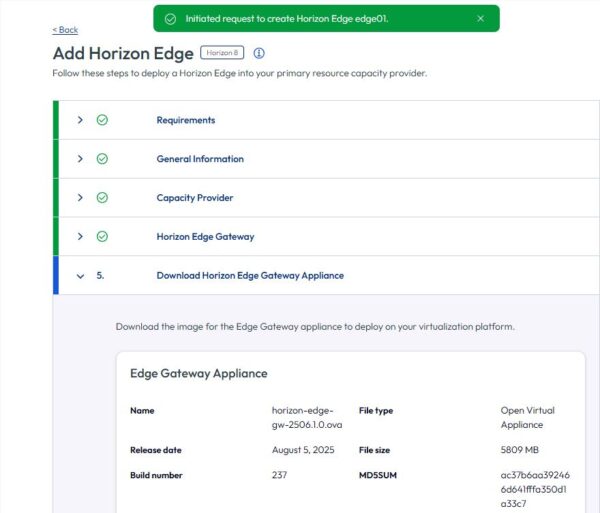This screenshot has height=513, width=600.
Task: Click the File type label
Action: click(x=376, y=410)
